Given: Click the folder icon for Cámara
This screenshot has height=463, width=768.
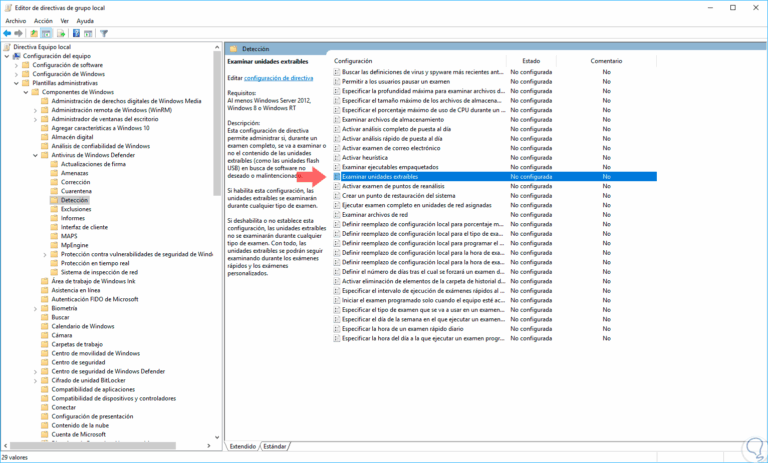Looking at the screenshot, I should pos(45,335).
